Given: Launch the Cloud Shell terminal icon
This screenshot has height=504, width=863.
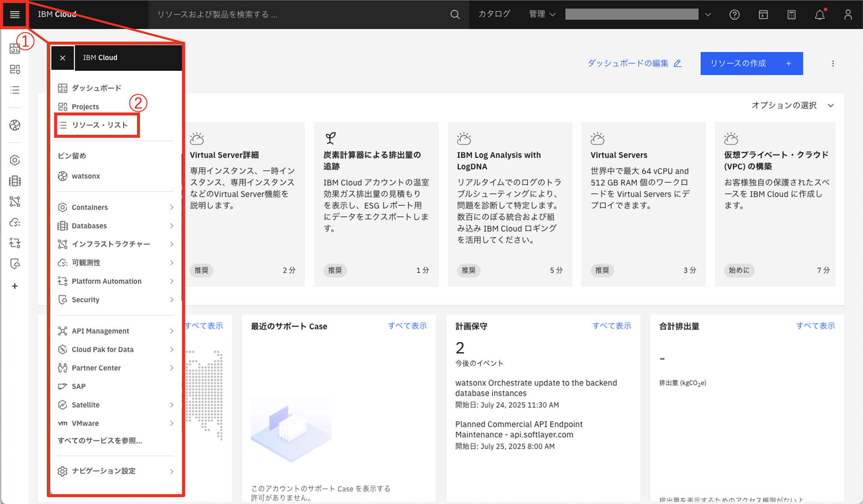Looking at the screenshot, I should click(x=763, y=14).
